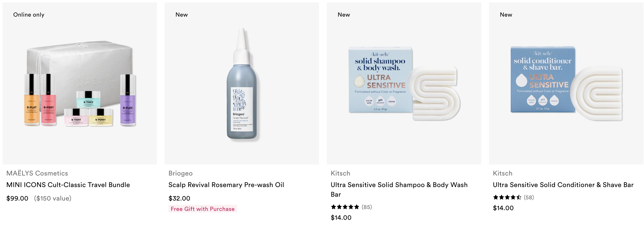Click the Scalp Revival Rosemary Pre-wash Oil title
Image resolution: width=644 pixels, height=226 pixels.
point(226,185)
